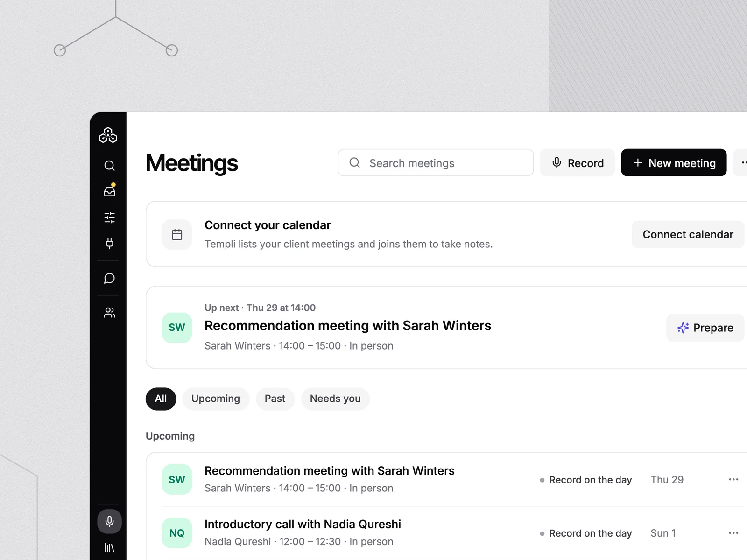This screenshot has width=747, height=560.
Task: Click the SW avatar in the Upcoming list
Action: click(x=177, y=479)
